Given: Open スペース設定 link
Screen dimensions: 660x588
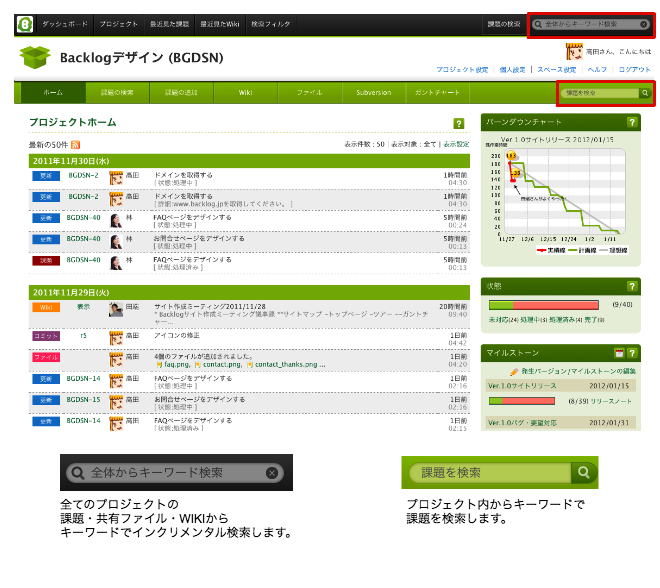Looking at the screenshot, I should (556, 70).
